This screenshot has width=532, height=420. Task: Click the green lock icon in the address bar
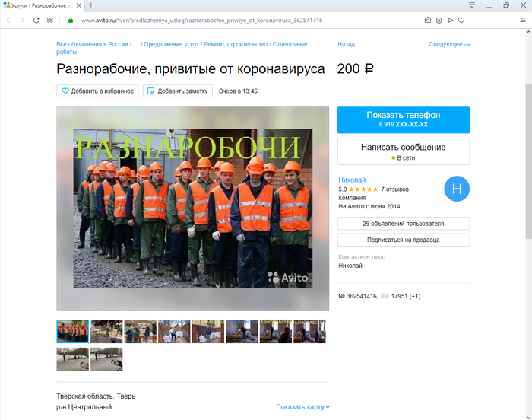71,20
